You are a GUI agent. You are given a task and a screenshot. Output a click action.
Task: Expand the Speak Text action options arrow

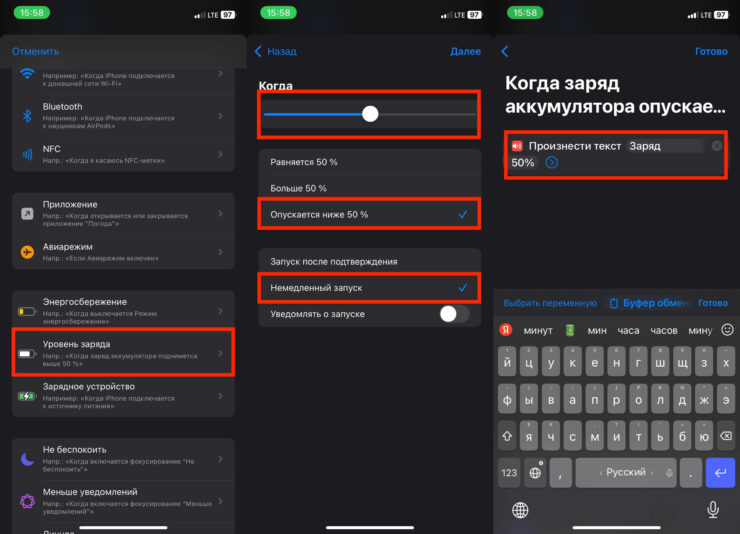coord(552,162)
